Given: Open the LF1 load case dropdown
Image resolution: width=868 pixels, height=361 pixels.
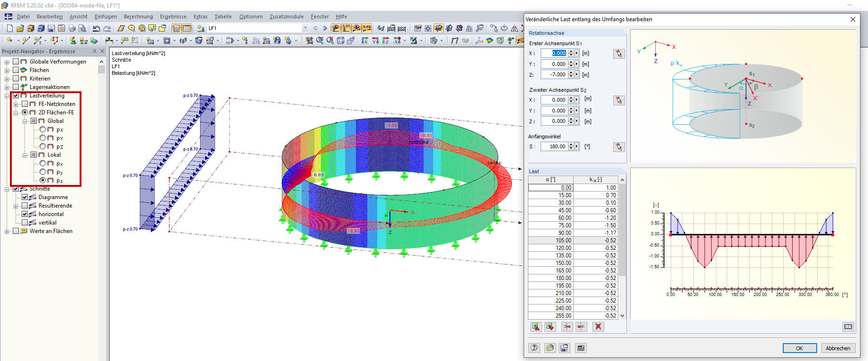Looking at the screenshot, I should pyautogui.click(x=305, y=28).
